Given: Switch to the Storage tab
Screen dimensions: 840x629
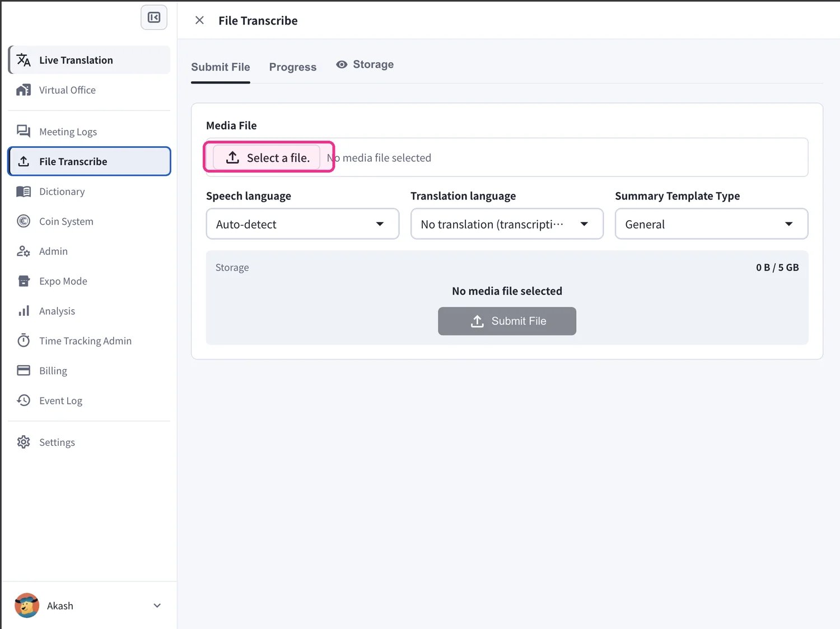Looking at the screenshot, I should (365, 64).
